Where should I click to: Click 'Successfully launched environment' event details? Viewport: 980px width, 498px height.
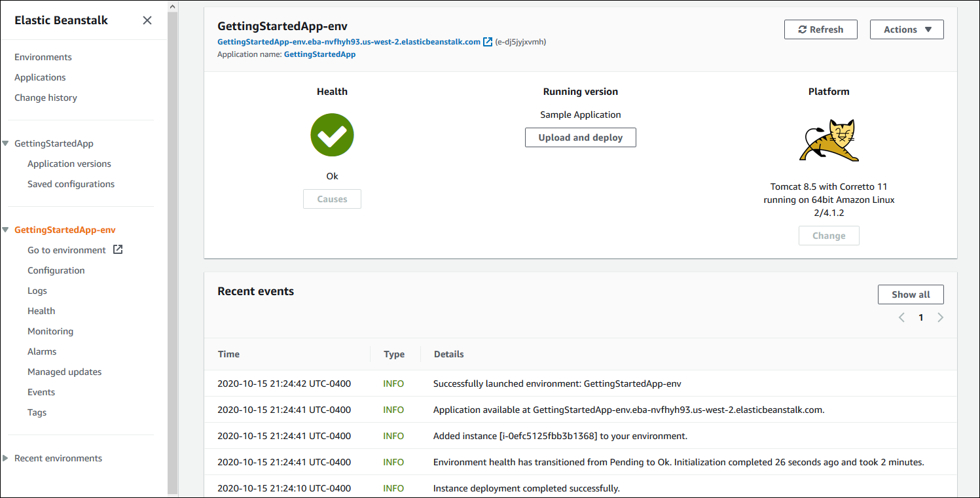(x=557, y=383)
